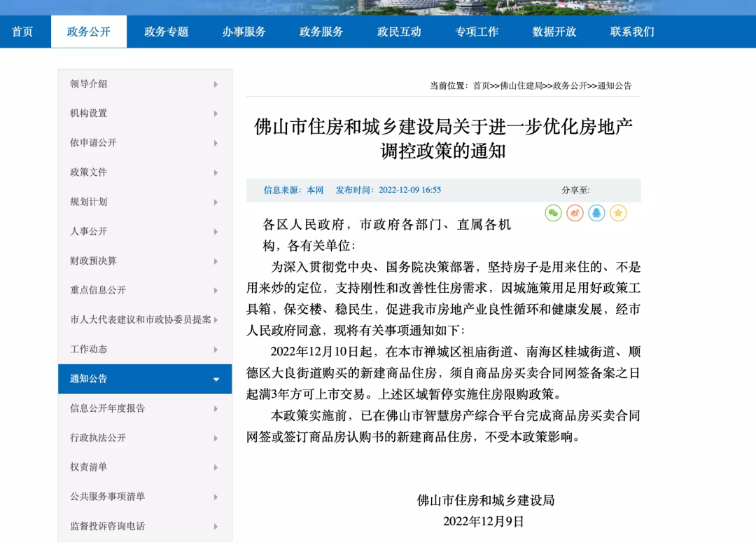756x545 pixels.
Task: Open 政务专题 navigation item
Action: 167,32
